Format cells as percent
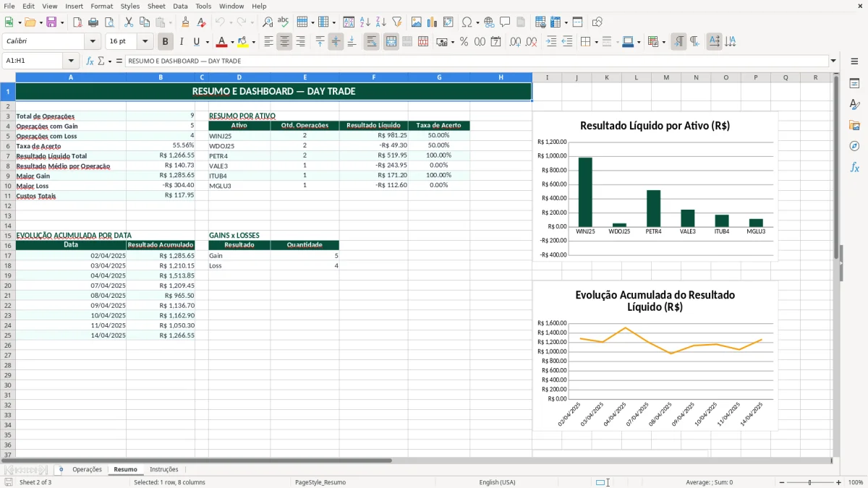Viewport: 868px width, 488px height. click(x=464, y=42)
